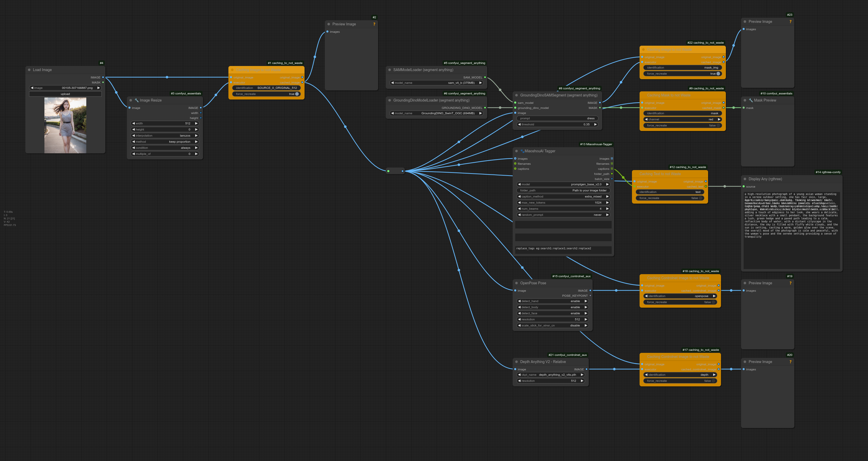868x461 pixels.
Task: Click the wrench icon on Image Resize node
Action: (137, 101)
